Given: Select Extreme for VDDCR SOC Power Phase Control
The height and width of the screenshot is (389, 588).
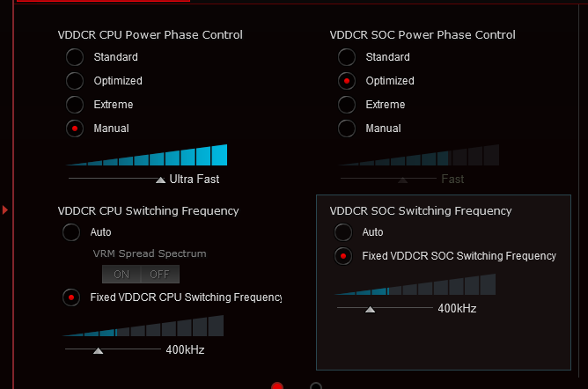Looking at the screenshot, I should pyautogui.click(x=348, y=105).
